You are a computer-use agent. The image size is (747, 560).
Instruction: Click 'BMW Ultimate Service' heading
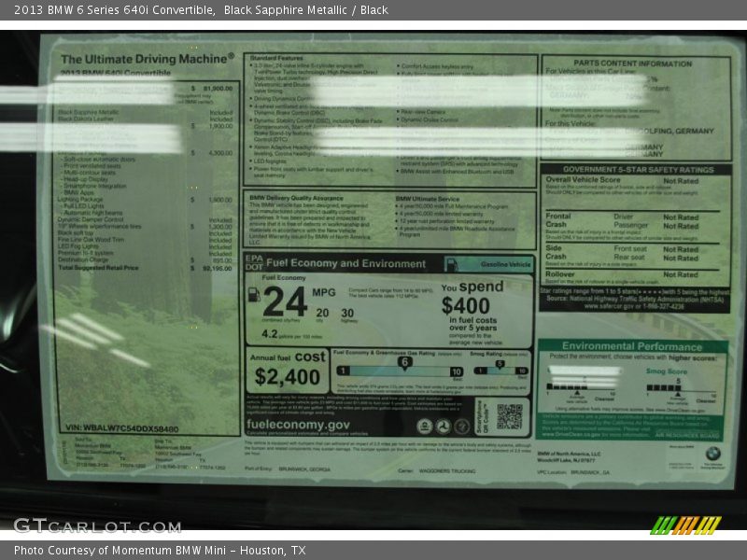click(428, 199)
